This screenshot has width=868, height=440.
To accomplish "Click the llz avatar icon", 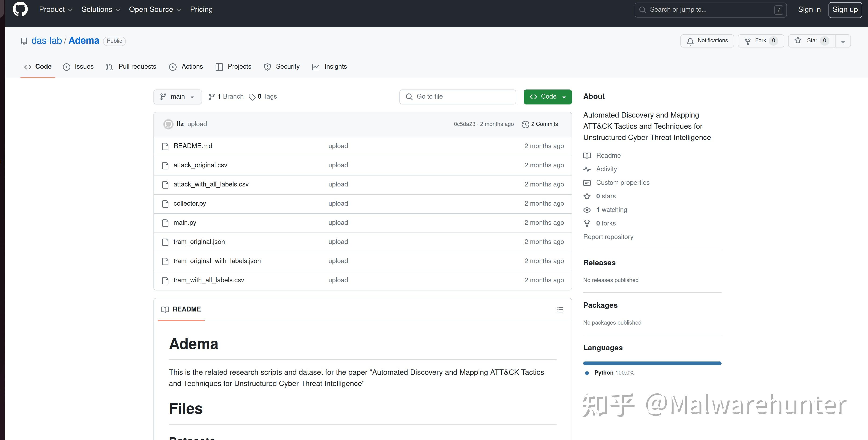I will pos(168,124).
